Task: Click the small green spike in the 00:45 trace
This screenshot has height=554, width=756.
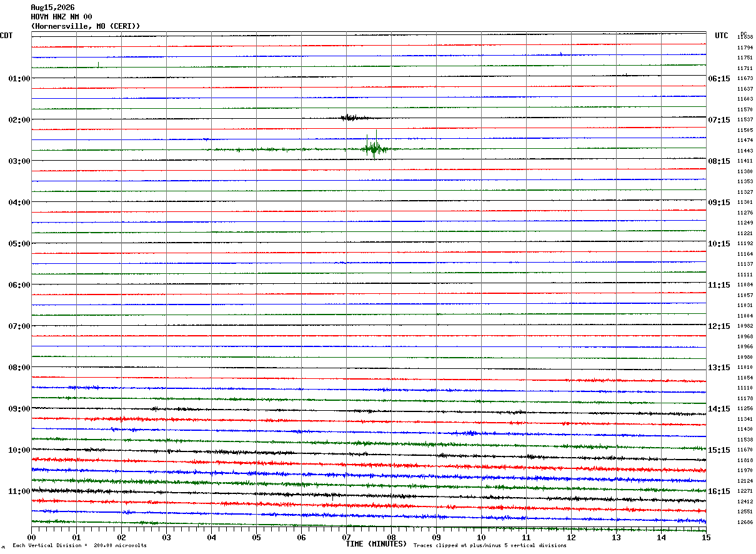Action: pyautogui.click(x=98, y=64)
